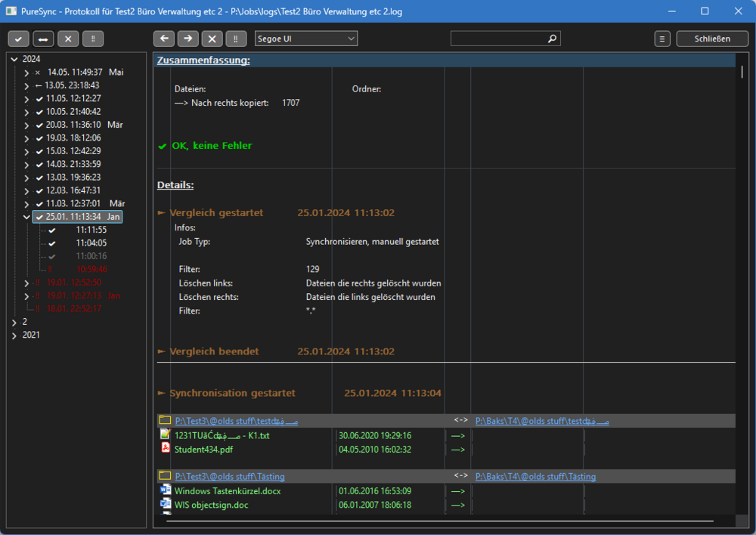Image resolution: width=756 pixels, height=535 pixels.
Task: Collapse the 25.01. 11:13:34 entry
Action: tap(26, 217)
